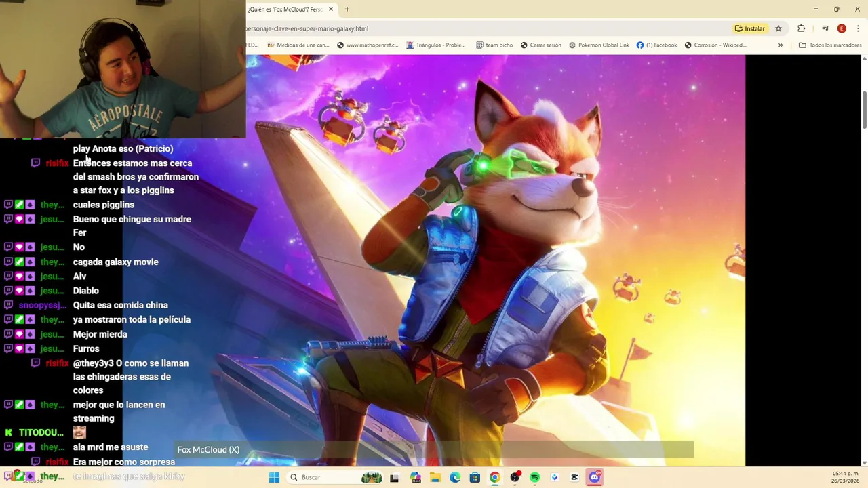Close the Fox McCloud browser tab

pos(331,9)
